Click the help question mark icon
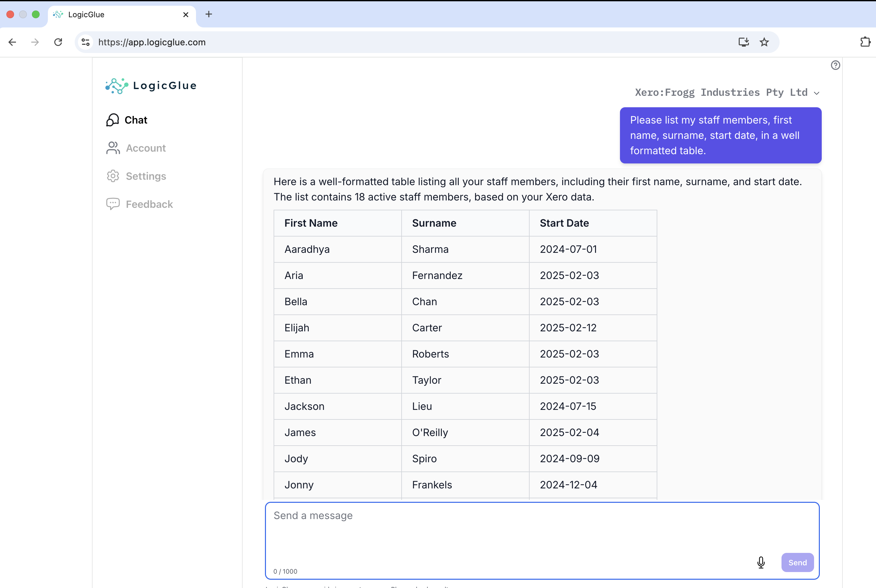The height and width of the screenshot is (588, 876). 835,65
